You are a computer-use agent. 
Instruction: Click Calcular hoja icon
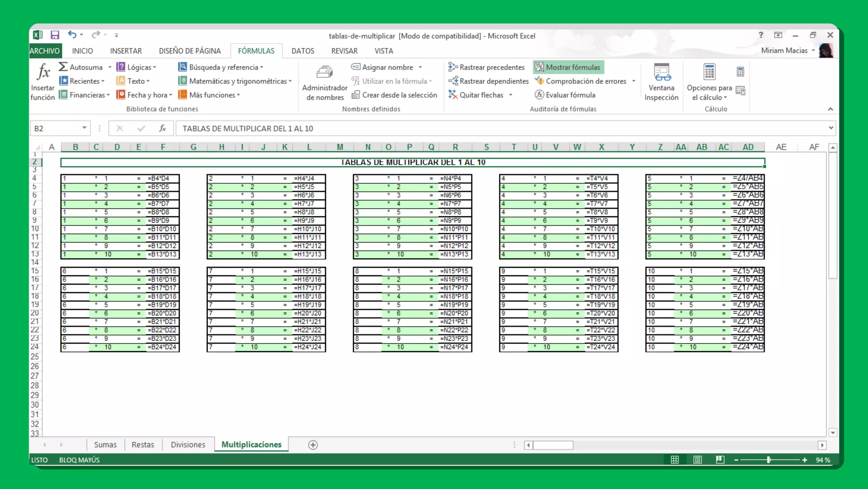coord(740,90)
